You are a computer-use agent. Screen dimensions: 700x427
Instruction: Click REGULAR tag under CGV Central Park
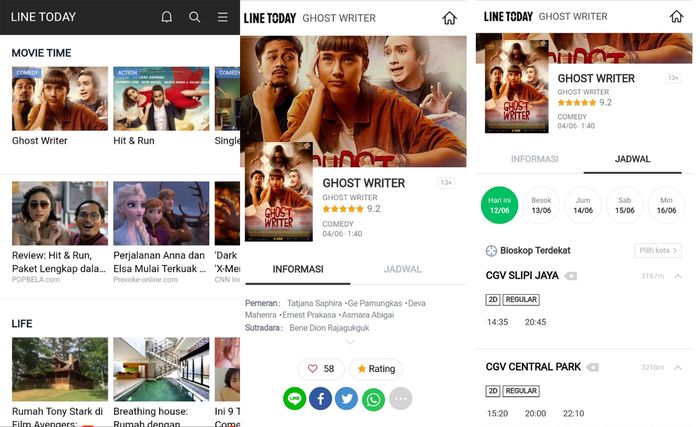coord(521,391)
